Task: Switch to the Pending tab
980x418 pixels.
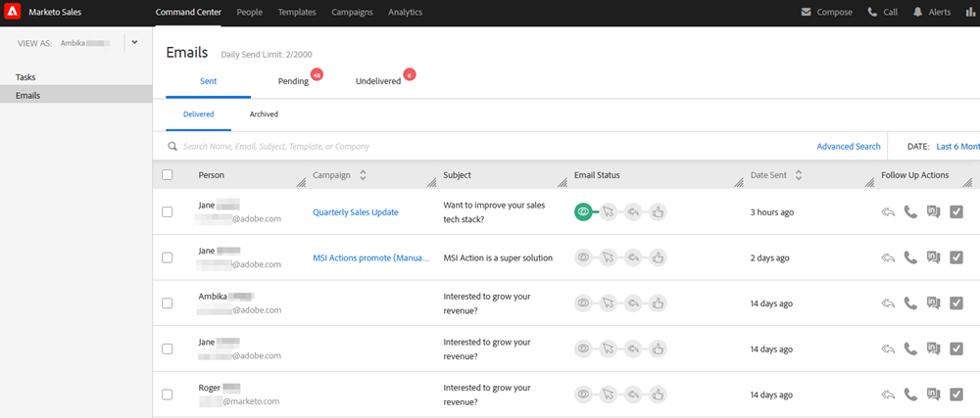Action: (293, 81)
